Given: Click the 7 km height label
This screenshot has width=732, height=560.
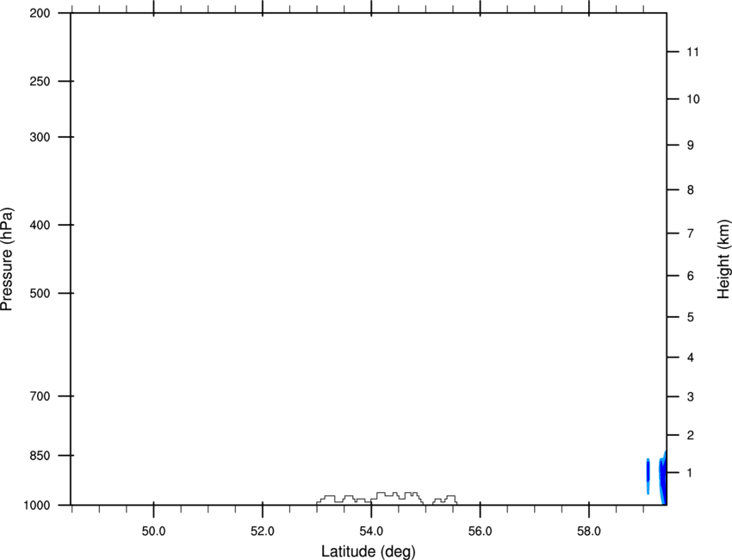Looking at the screenshot, I should point(690,233).
